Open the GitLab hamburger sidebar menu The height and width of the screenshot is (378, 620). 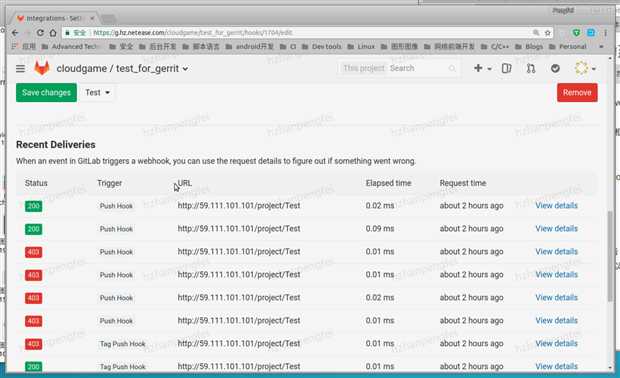click(x=21, y=68)
